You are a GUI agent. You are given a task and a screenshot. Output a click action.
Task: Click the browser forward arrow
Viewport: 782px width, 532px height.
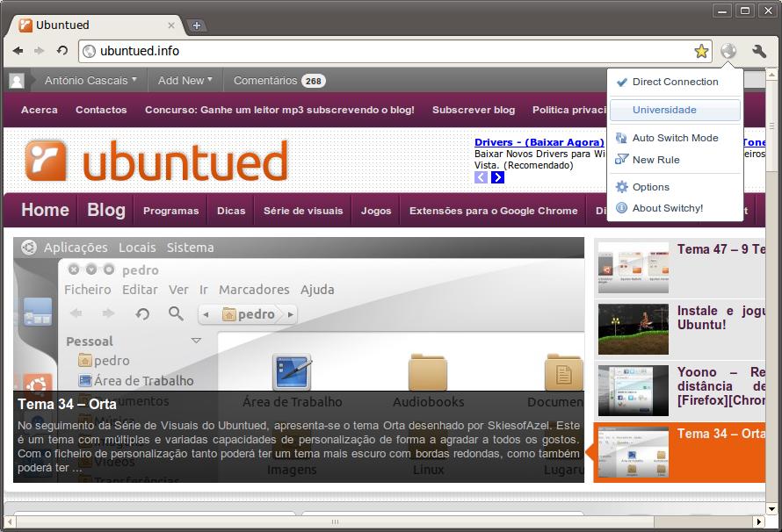point(40,50)
